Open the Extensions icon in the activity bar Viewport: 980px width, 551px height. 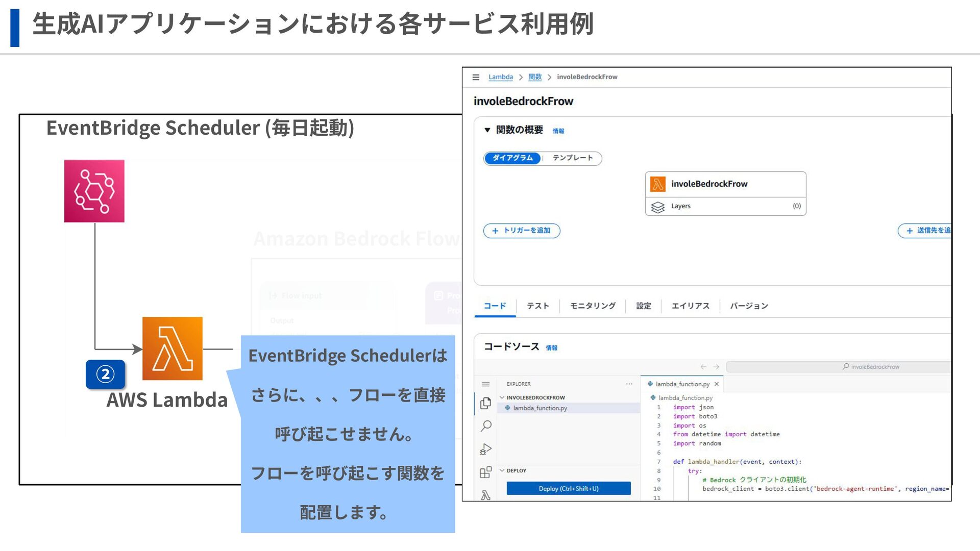tap(485, 472)
